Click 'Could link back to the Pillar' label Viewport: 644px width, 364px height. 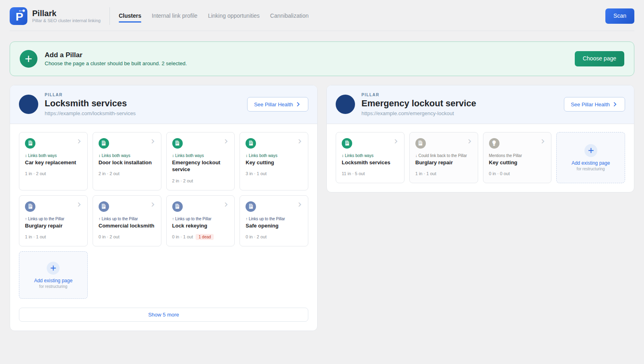pos(441,155)
